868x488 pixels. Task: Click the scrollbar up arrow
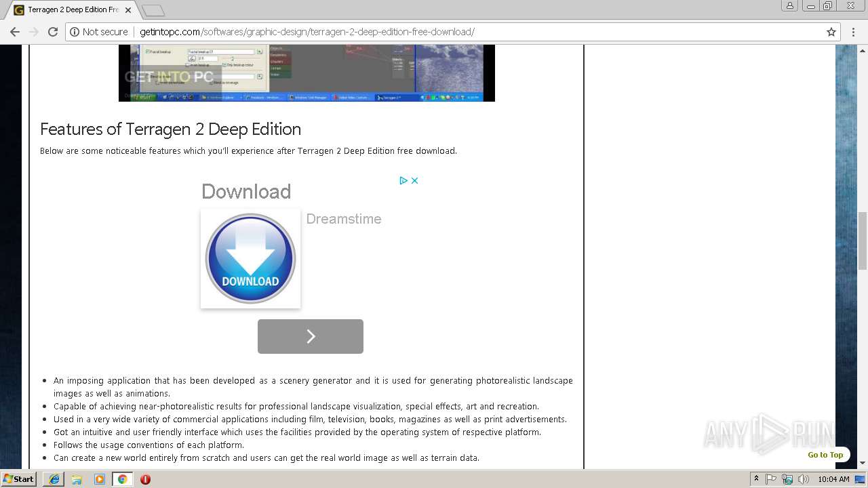click(863, 50)
